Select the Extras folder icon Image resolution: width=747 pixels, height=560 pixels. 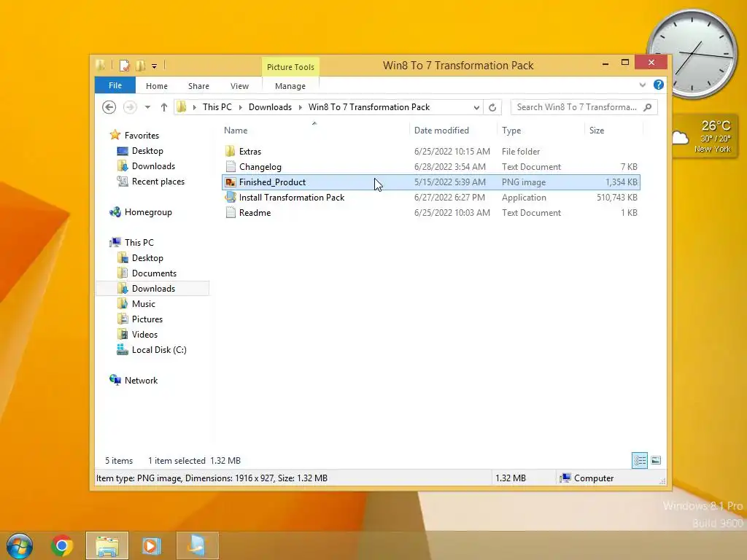pyautogui.click(x=230, y=152)
